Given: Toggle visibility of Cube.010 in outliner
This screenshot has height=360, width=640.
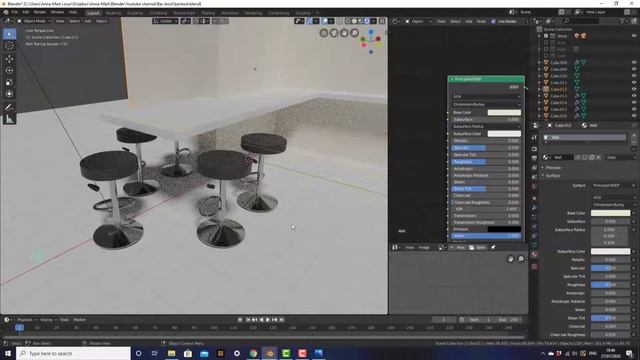Looking at the screenshot, I should [x=634, y=76].
